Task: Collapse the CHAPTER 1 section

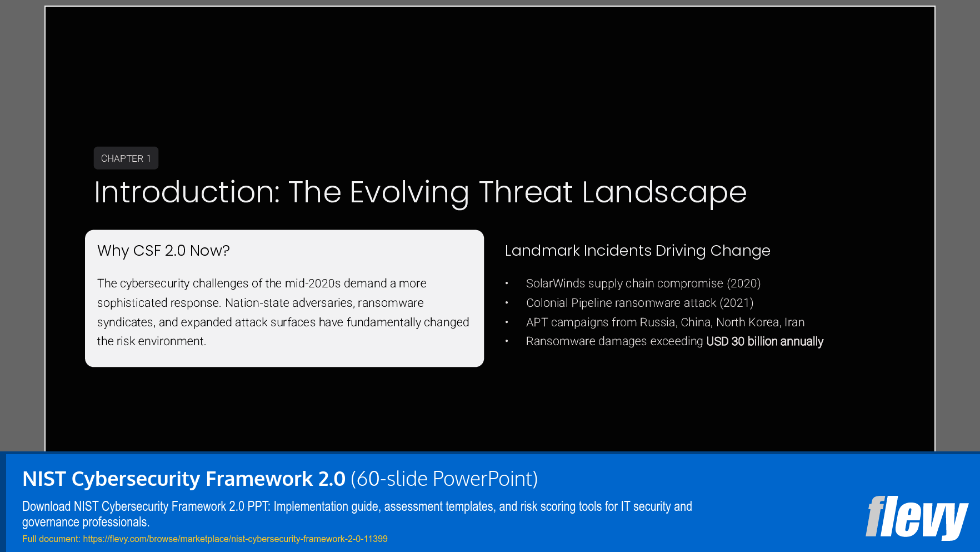Action: tap(126, 158)
